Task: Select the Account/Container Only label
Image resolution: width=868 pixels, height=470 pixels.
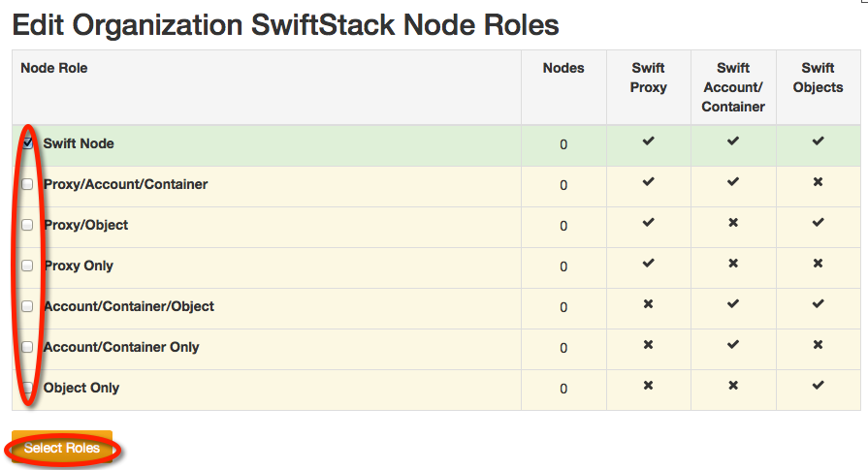Action: coord(121,347)
